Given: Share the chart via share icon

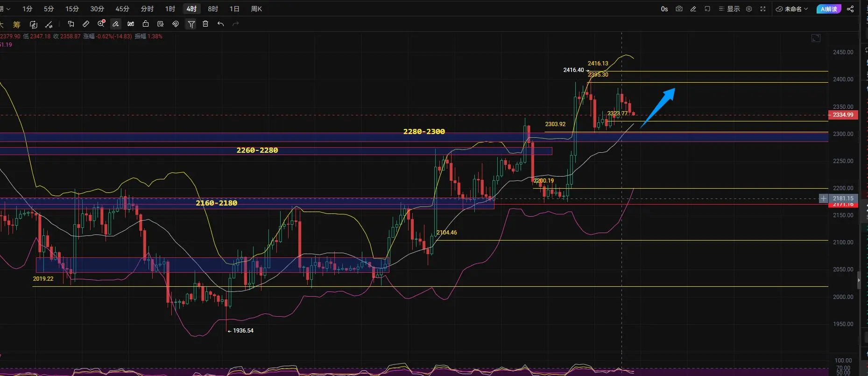Looking at the screenshot, I should click(x=850, y=9).
